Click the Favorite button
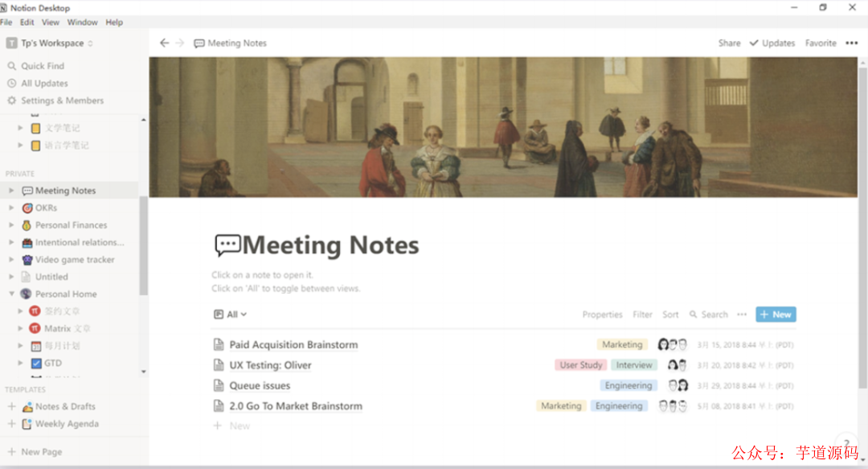Image resolution: width=868 pixels, height=469 pixels. 821,43
